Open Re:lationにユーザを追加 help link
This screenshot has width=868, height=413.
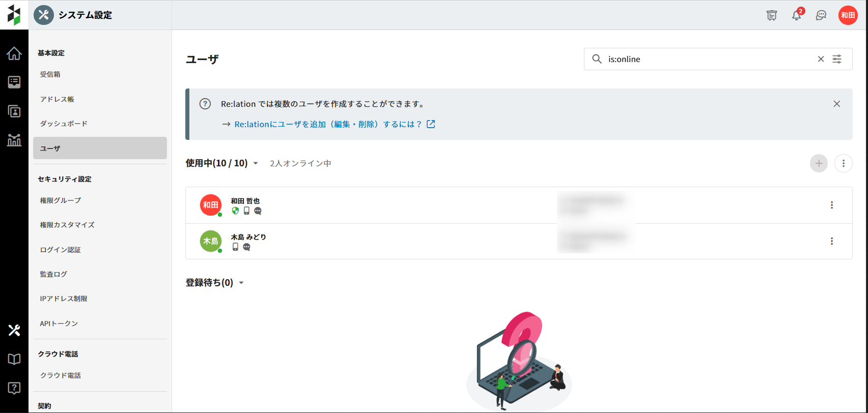point(328,124)
